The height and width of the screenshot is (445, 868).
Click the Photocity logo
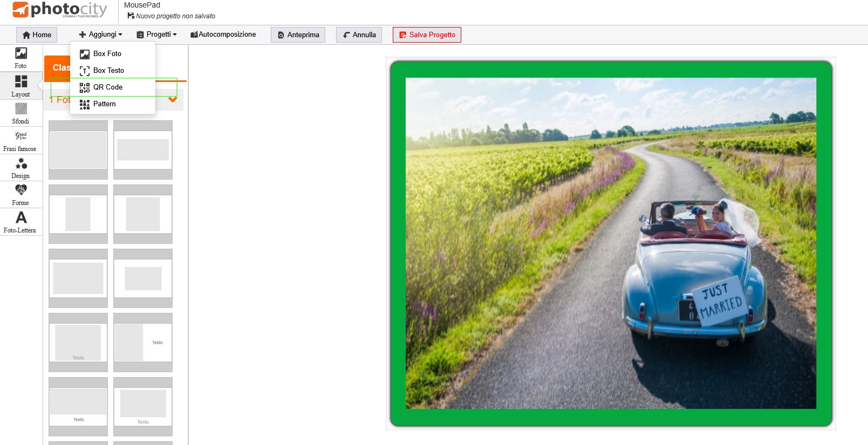59,10
